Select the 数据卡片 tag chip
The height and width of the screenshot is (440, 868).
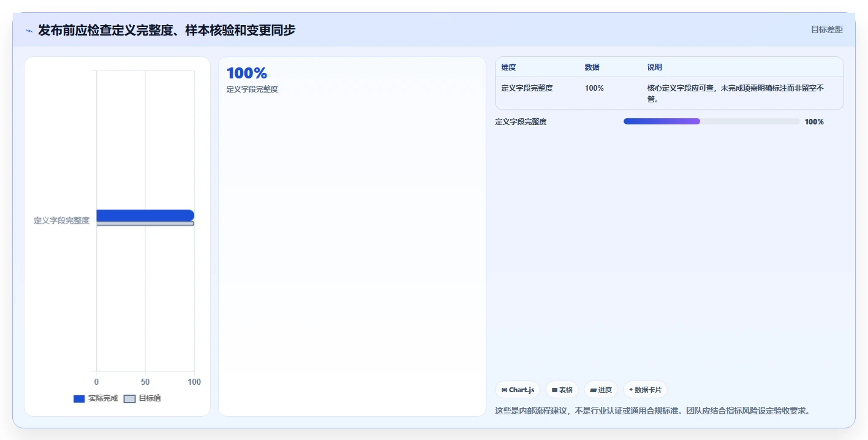pos(645,390)
